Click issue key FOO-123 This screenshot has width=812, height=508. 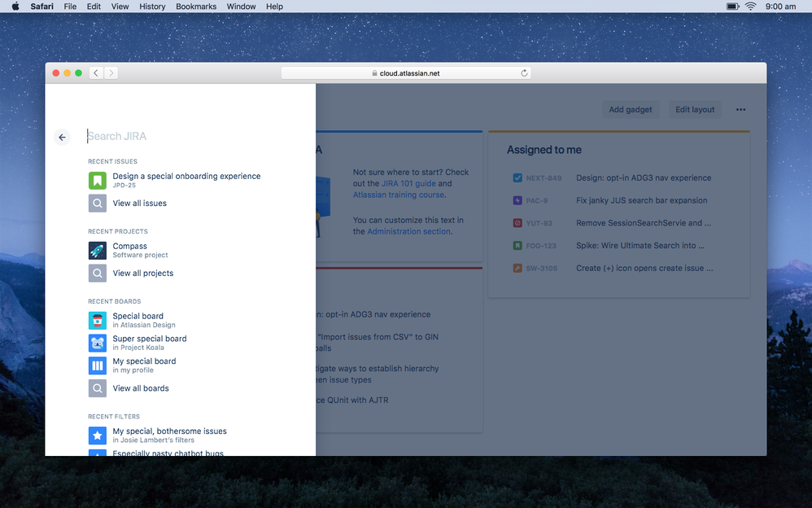[541, 246]
